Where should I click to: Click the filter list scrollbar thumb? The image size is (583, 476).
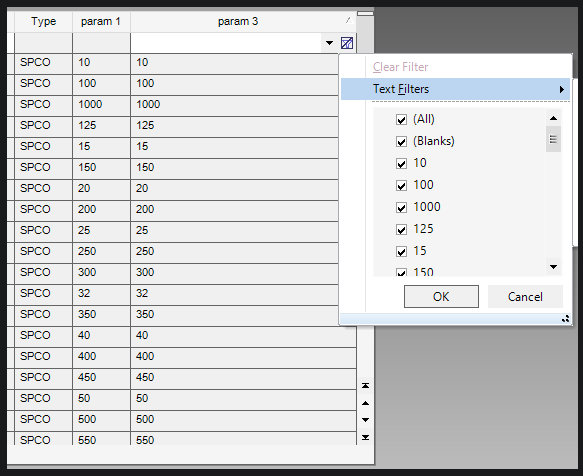click(x=553, y=139)
